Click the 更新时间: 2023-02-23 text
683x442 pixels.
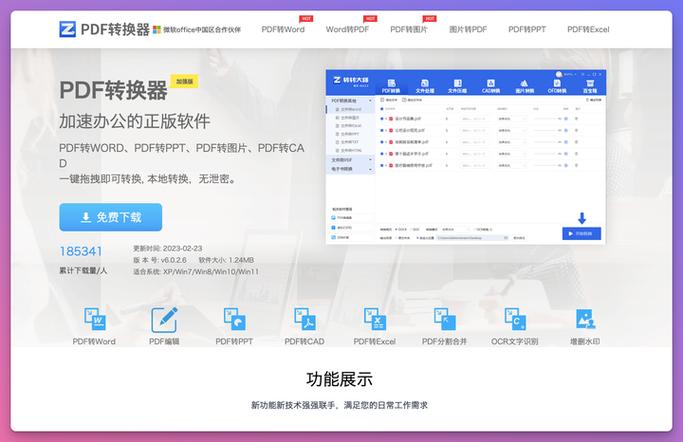pos(168,248)
